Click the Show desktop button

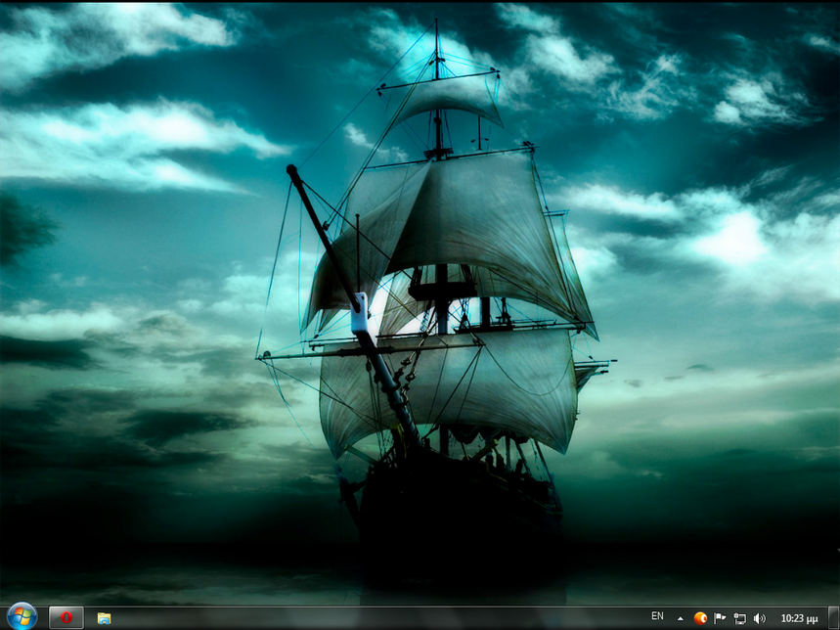833,617
